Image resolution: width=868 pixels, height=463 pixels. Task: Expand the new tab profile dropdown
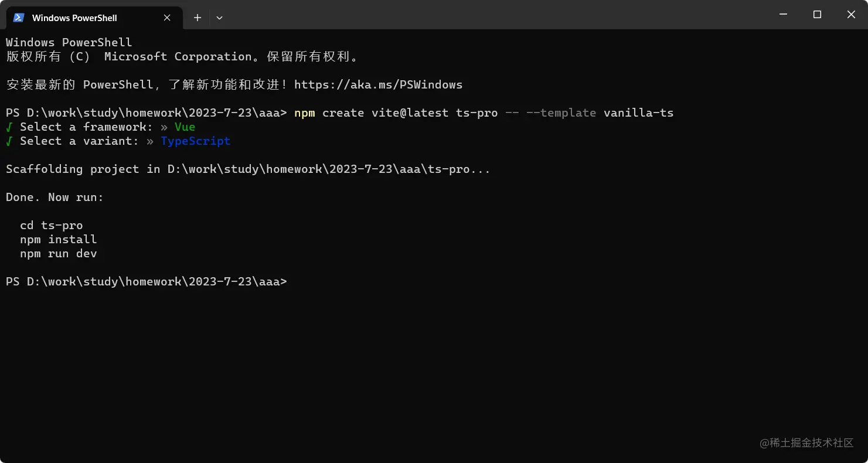point(219,18)
